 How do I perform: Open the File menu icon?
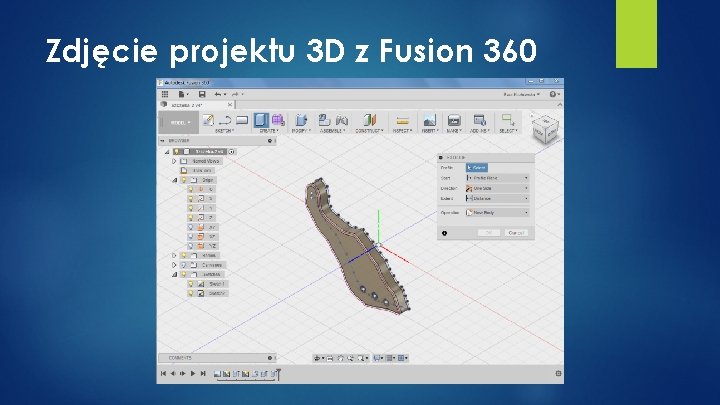click(x=183, y=94)
